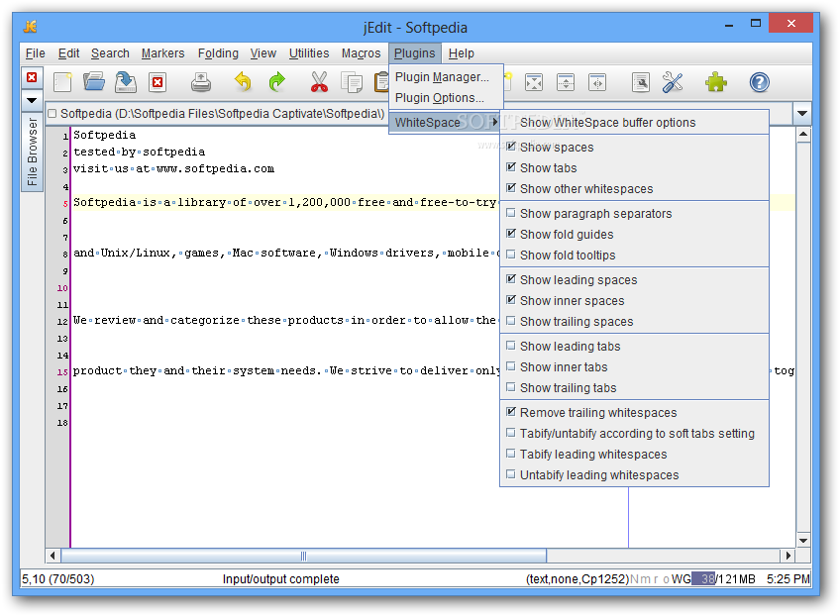Image resolution: width=840 pixels, height=616 pixels.
Task: Open Global Options wrench icon
Action: tap(673, 82)
